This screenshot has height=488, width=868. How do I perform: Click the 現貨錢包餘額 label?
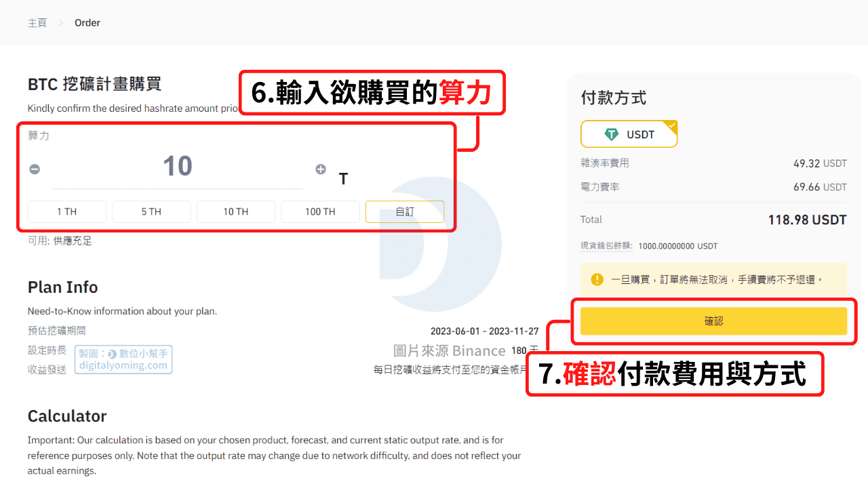(606, 246)
